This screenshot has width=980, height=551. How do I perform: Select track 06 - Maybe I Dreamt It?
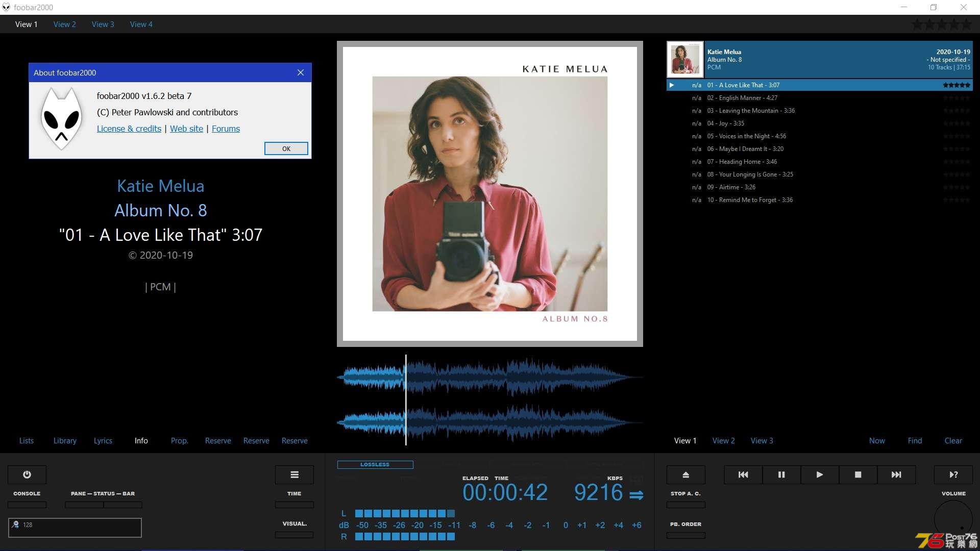click(x=820, y=149)
